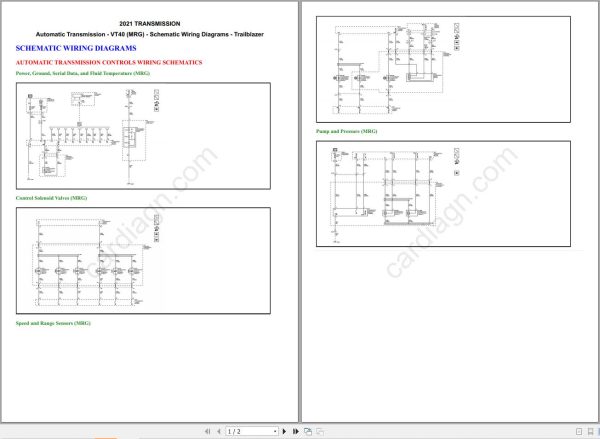600x439 pixels.
Task: Click the go to previous view icon
Action: 308,431
